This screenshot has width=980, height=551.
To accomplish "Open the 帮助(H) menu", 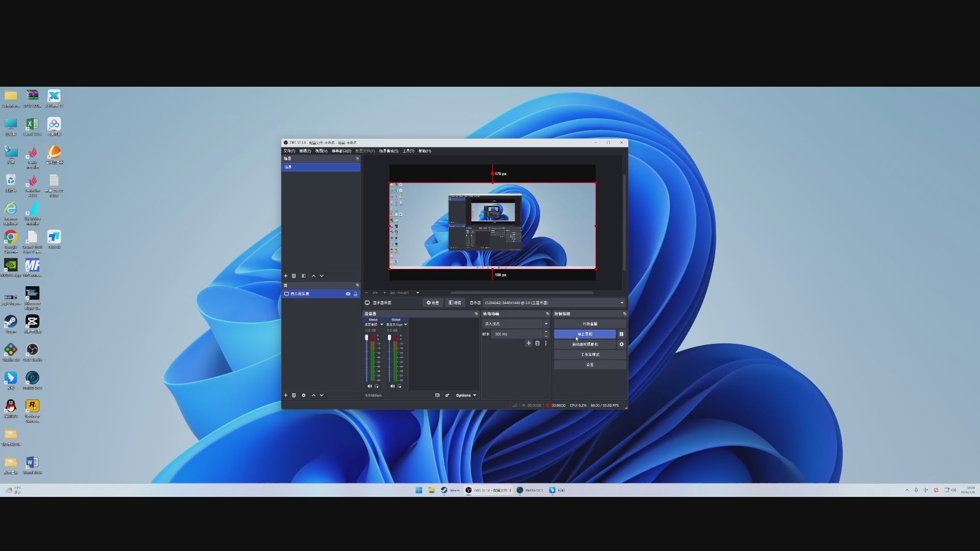I will (425, 151).
